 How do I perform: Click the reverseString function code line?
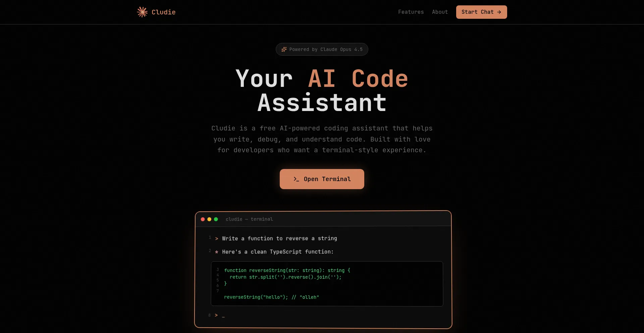tap(287, 270)
